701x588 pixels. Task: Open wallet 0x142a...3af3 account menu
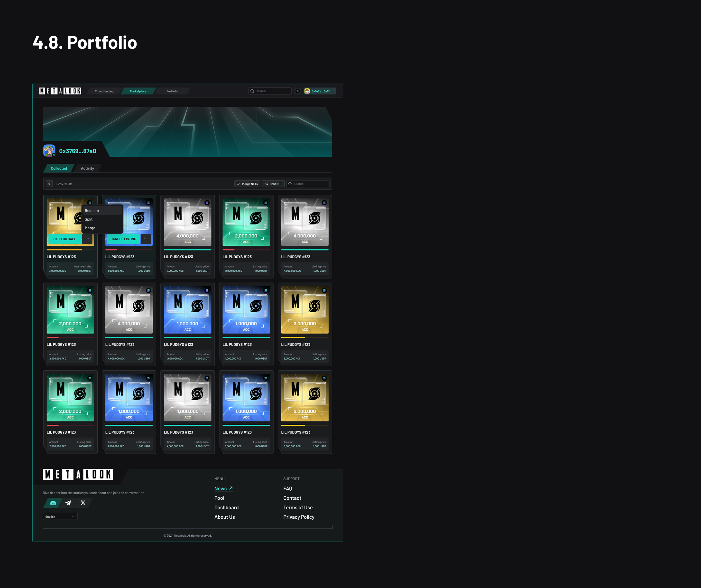pyautogui.click(x=319, y=91)
